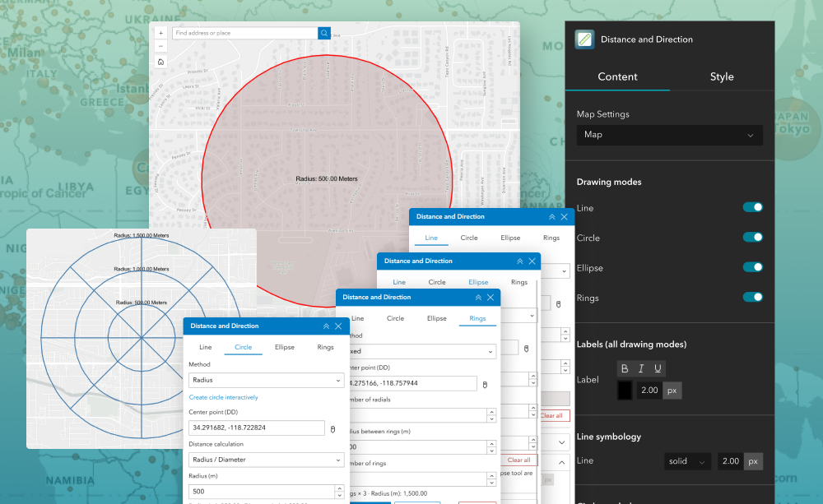823x504 pixels.
Task: Click the lower Clear all button
Action: coord(518,460)
